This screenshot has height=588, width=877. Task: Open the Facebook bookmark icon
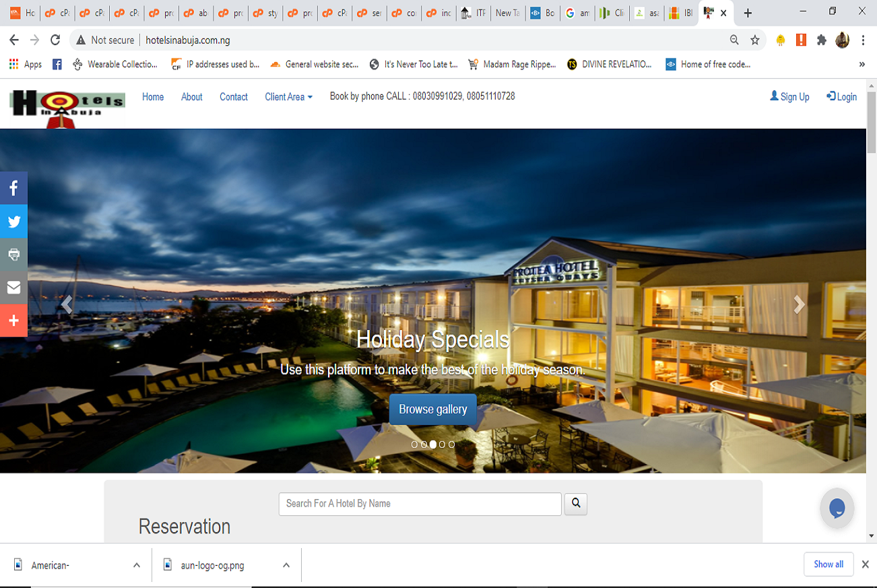(57, 65)
